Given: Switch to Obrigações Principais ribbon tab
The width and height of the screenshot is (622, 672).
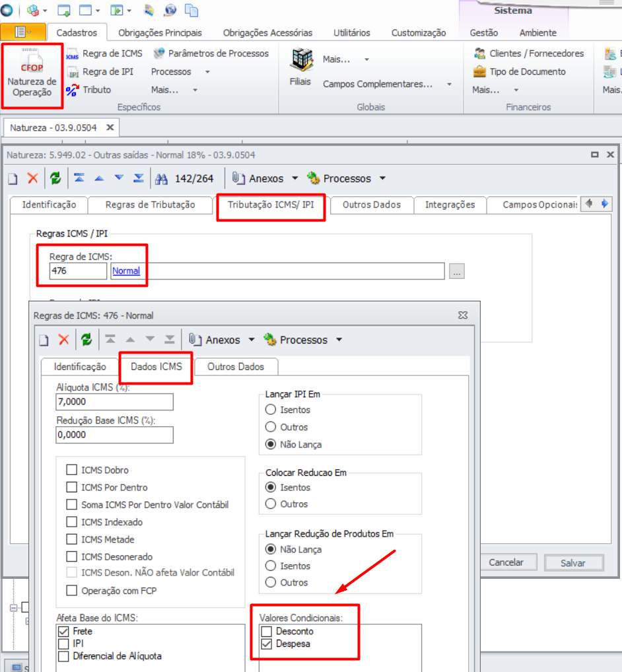Looking at the screenshot, I should pyautogui.click(x=160, y=33).
